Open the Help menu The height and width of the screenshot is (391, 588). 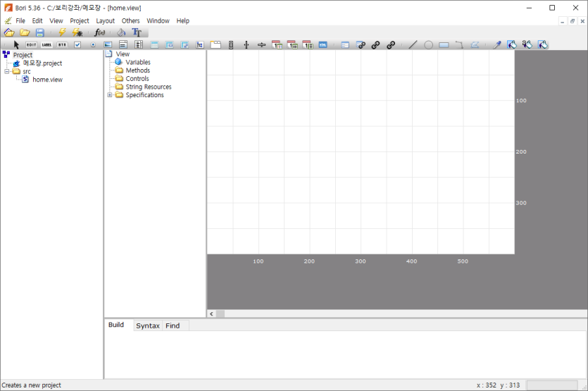tap(183, 21)
